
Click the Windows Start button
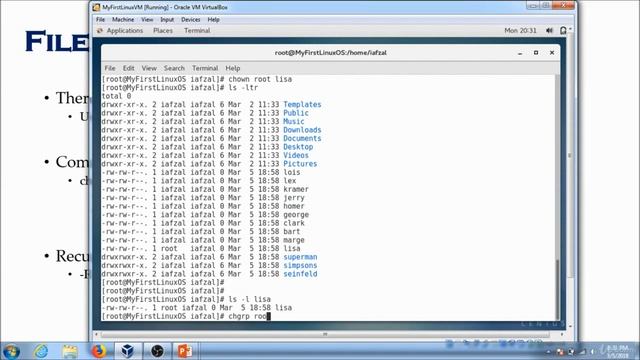click(11, 351)
